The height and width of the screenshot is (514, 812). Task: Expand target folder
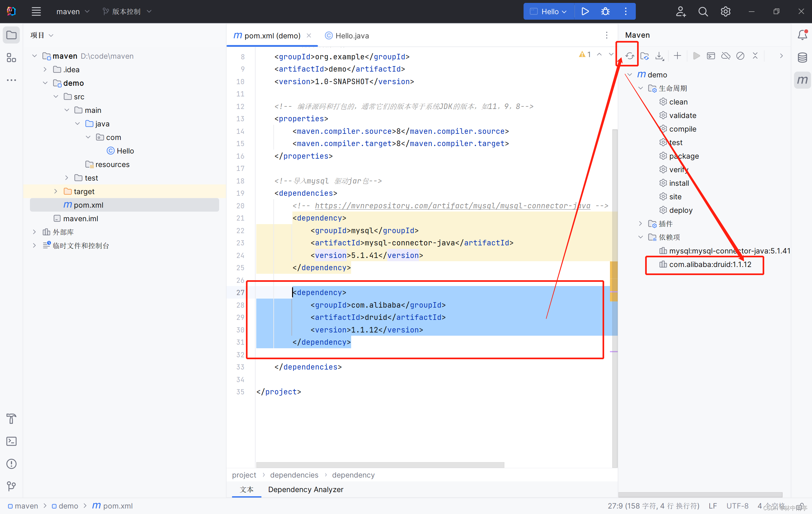56,191
